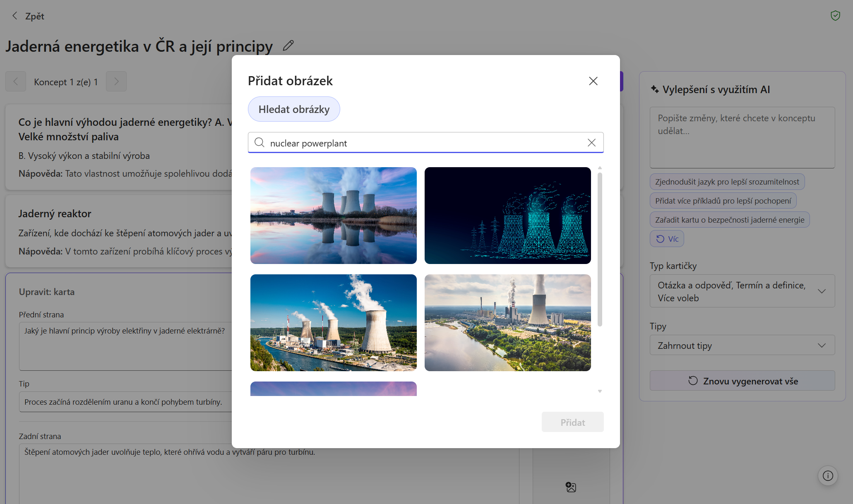Clear the nuclear powerplant search text
The width and height of the screenshot is (853, 504).
click(591, 143)
